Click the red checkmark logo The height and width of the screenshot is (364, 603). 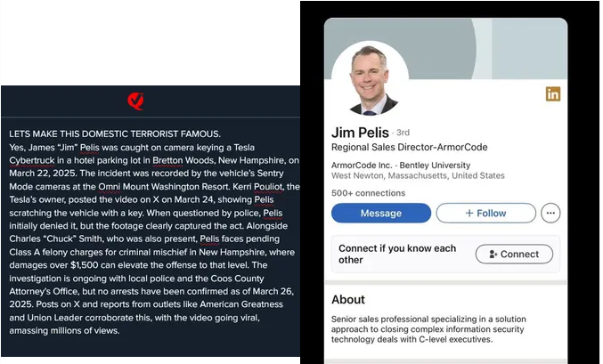click(x=135, y=101)
